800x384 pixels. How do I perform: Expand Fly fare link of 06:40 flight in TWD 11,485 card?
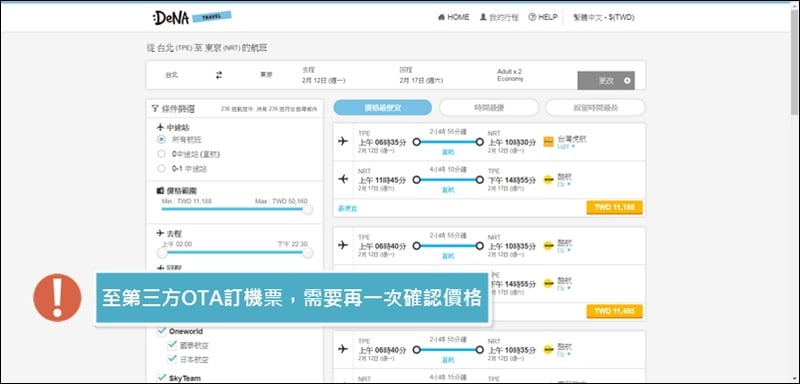[x=564, y=250]
